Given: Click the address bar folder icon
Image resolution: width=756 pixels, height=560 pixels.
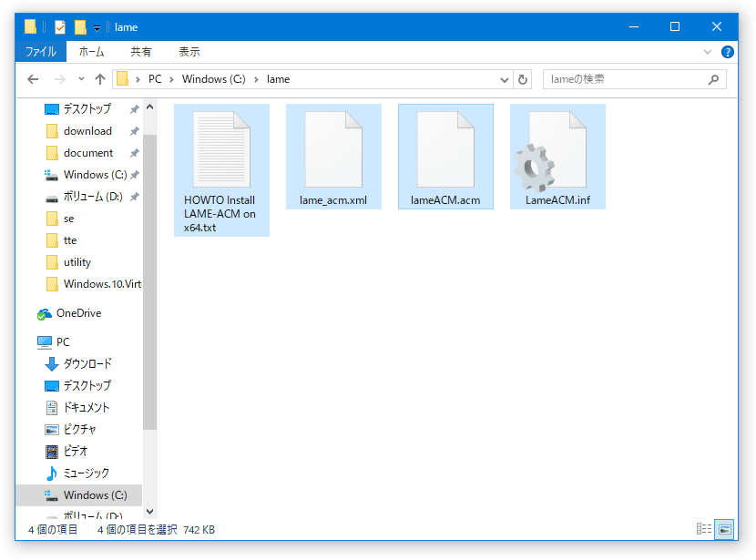Looking at the screenshot, I should point(123,78).
